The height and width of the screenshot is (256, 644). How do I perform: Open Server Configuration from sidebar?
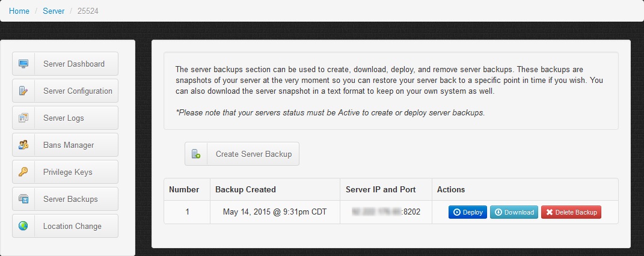coord(78,91)
